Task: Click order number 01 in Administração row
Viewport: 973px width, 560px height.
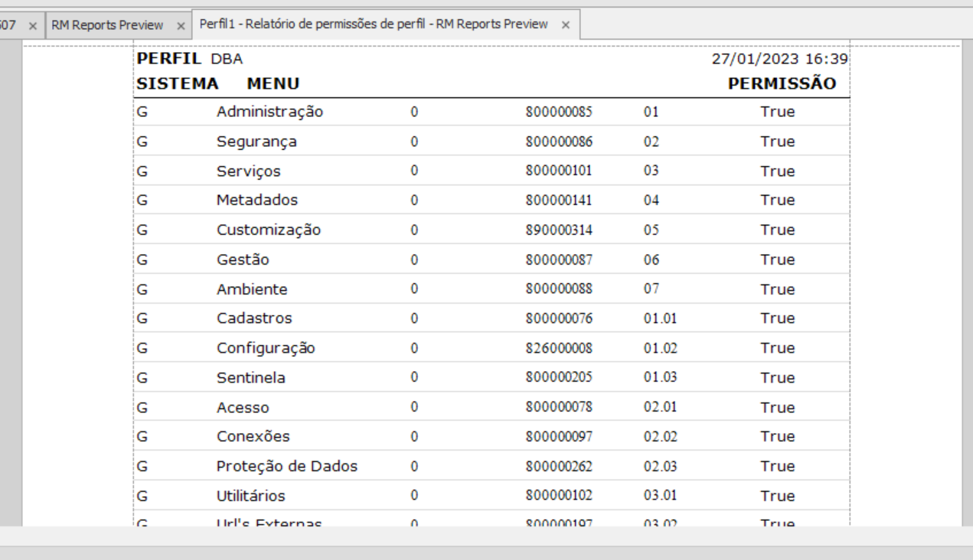Action: [651, 112]
